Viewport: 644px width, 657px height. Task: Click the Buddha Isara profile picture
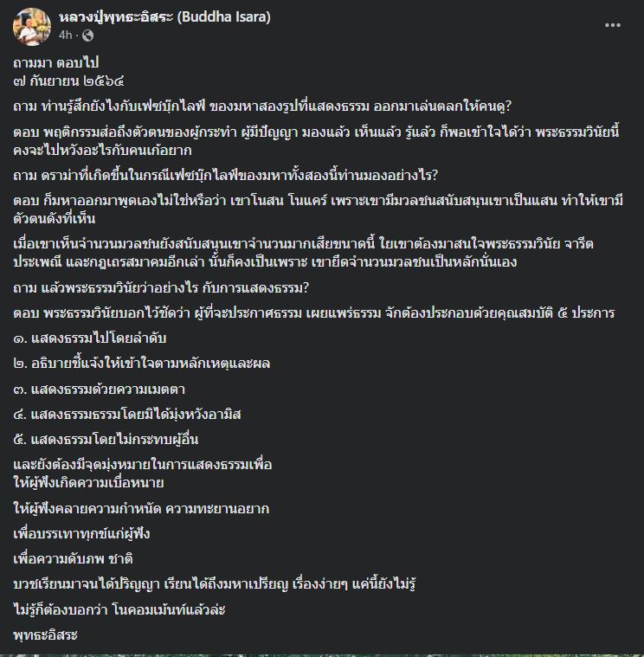click(x=32, y=26)
